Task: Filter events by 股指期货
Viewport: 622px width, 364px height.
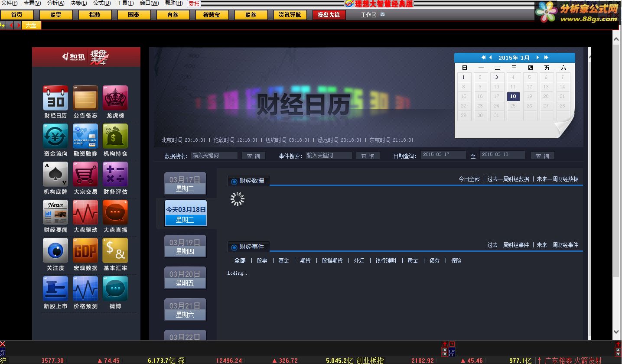Action: click(332, 260)
